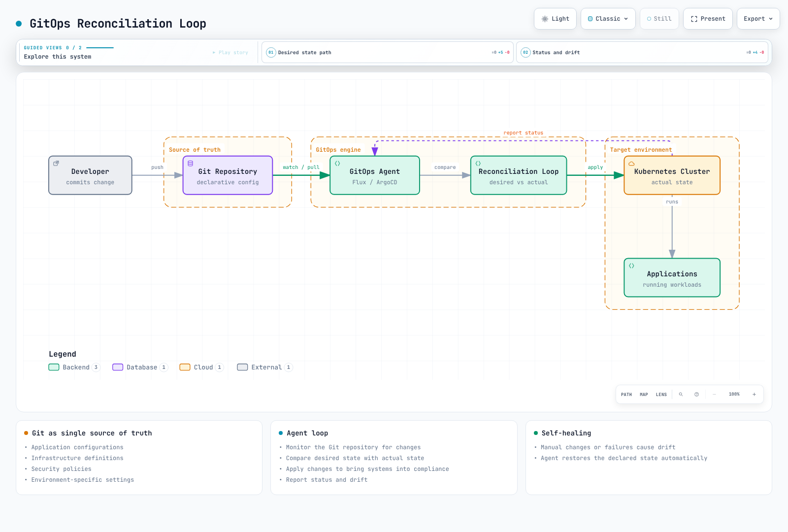Click database icon in Git Repository node
This screenshot has width=788, height=532.
pyautogui.click(x=190, y=163)
